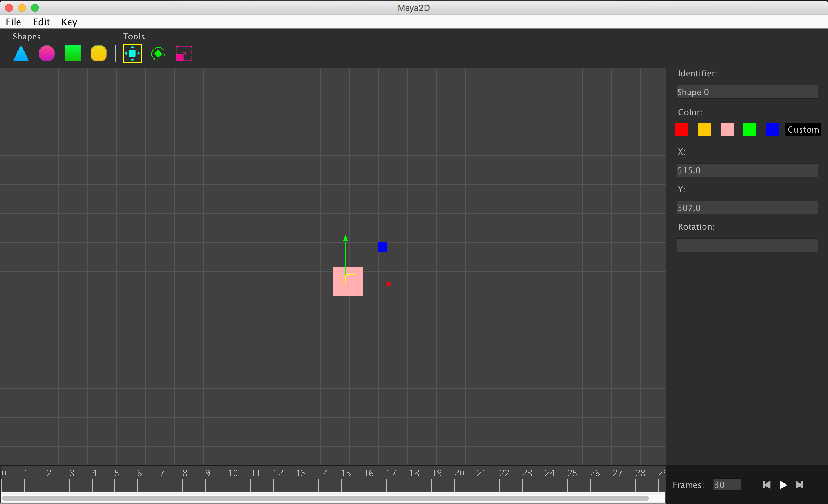The height and width of the screenshot is (504, 828).
Task: Click the Frames count field
Action: point(727,485)
